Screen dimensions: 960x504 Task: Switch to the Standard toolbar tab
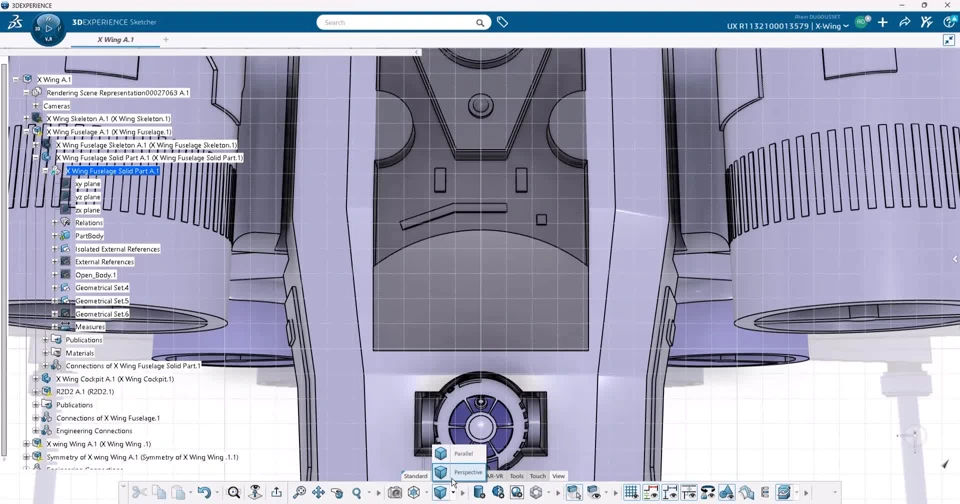[416, 476]
